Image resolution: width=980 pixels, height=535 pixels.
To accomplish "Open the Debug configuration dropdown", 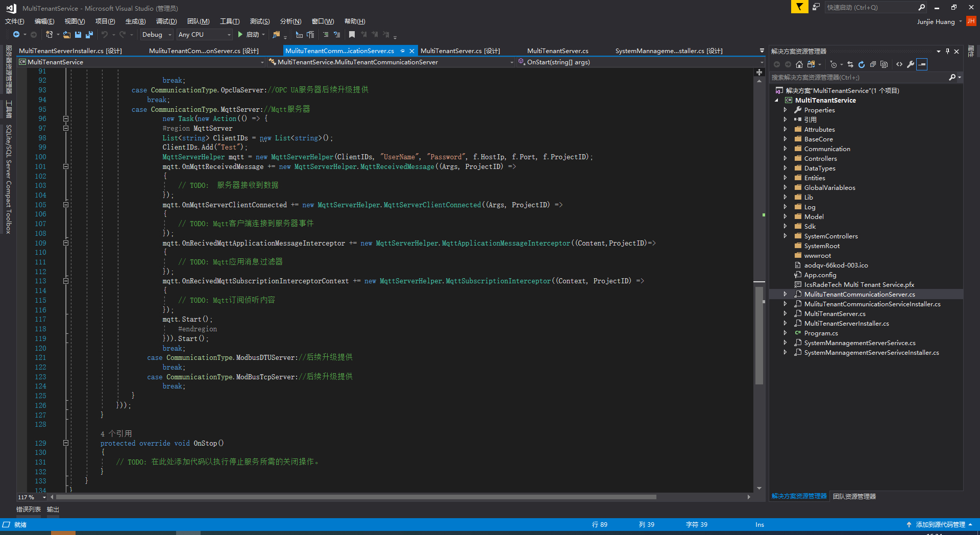I will coord(170,35).
